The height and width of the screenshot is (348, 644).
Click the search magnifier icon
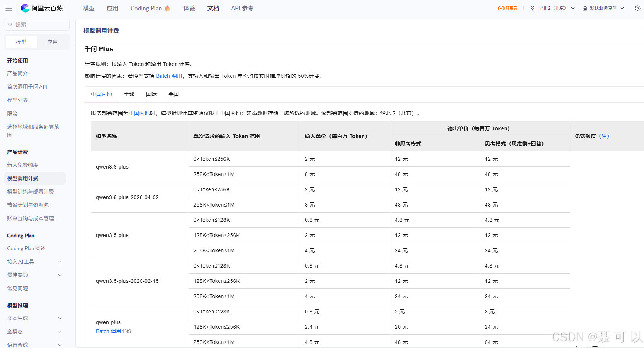[10, 25]
